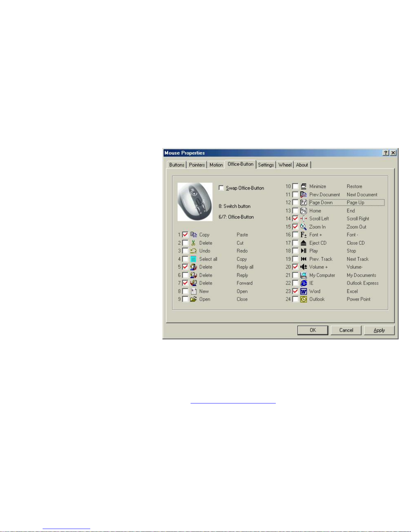Click the scissors icon in row 2
Image resolution: width=411 pixels, height=532 pixels.
tap(194, 243)
